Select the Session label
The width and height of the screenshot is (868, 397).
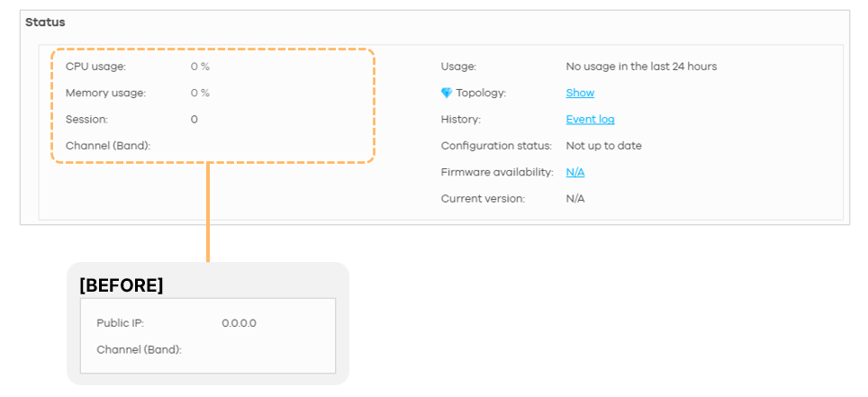coord(87,120)
